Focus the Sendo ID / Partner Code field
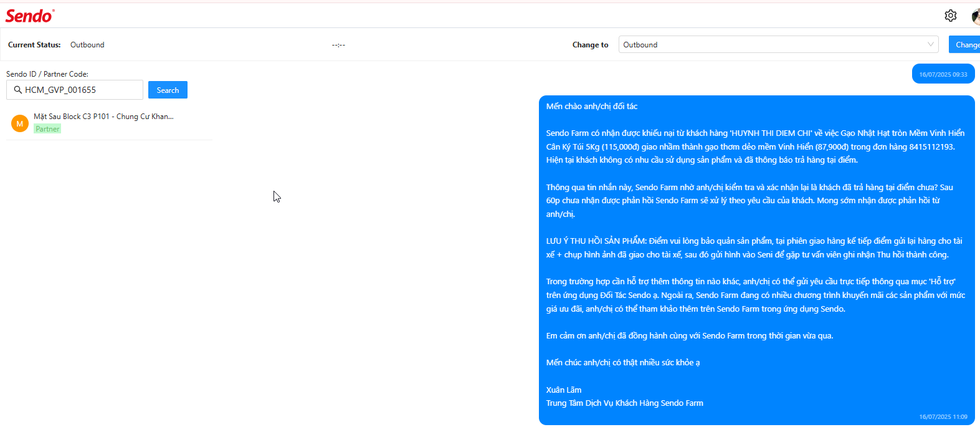This screenshot has width=980, height=432. (x=75, y=90)
